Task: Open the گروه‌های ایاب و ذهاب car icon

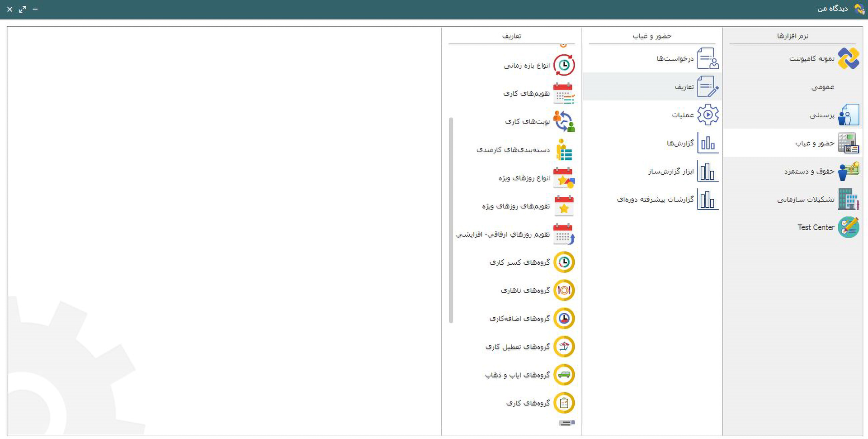Action: click(564, 375)
